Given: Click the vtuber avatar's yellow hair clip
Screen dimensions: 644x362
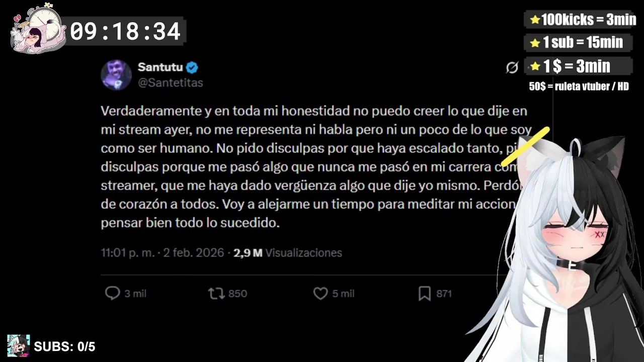Looking at the screenshot, I should click(525, 146).
